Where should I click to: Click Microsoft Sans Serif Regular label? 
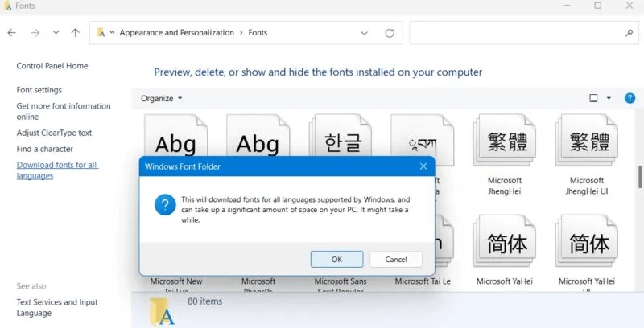(341, 285)
